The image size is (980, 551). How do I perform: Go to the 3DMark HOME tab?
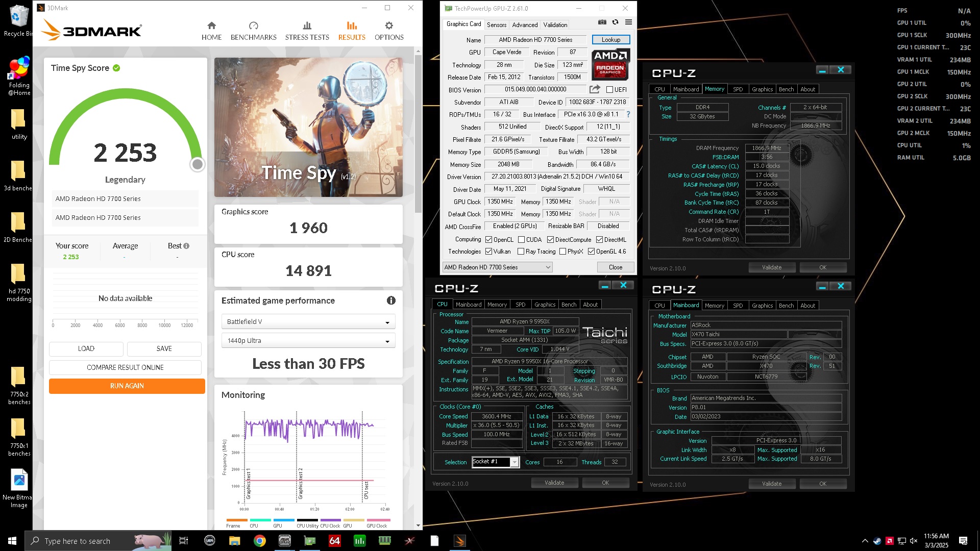coord(211,31)
